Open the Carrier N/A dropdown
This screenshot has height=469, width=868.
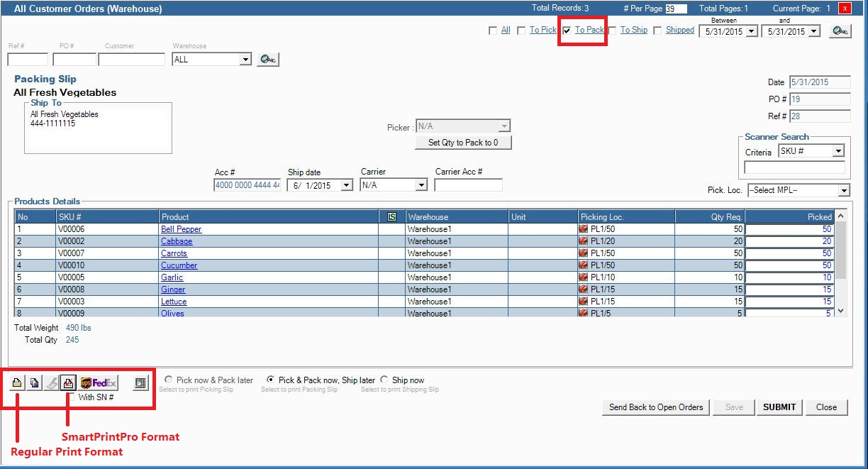coord(421,185)
